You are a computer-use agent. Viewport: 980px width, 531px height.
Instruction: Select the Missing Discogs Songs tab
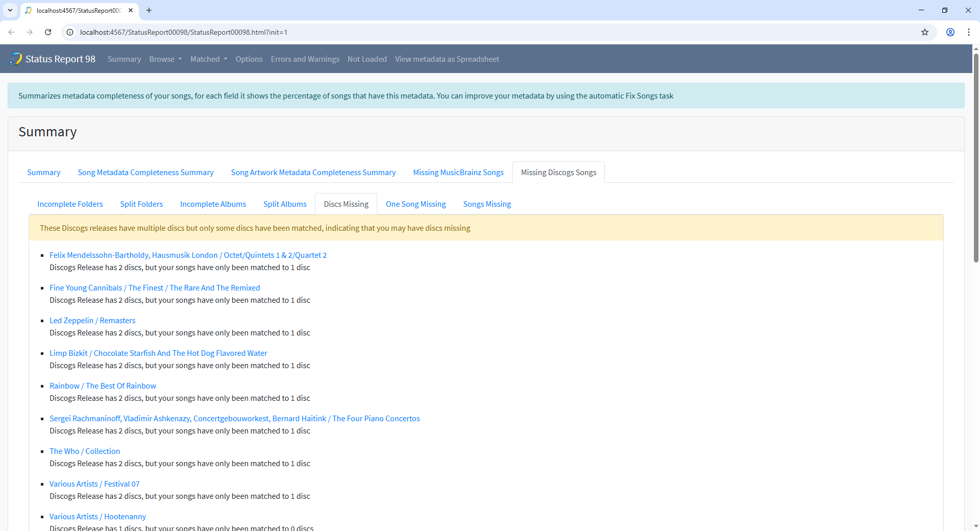[558, 173]
